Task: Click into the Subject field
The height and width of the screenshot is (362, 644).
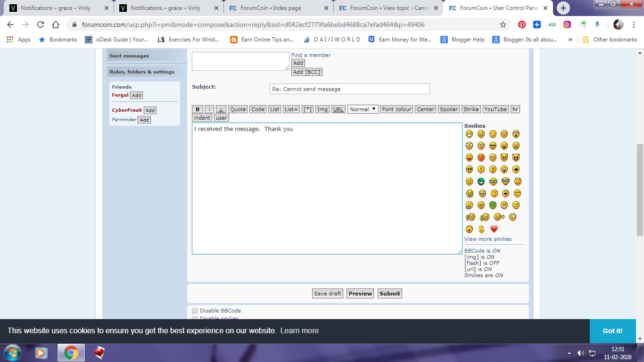Action: [349, 89]
